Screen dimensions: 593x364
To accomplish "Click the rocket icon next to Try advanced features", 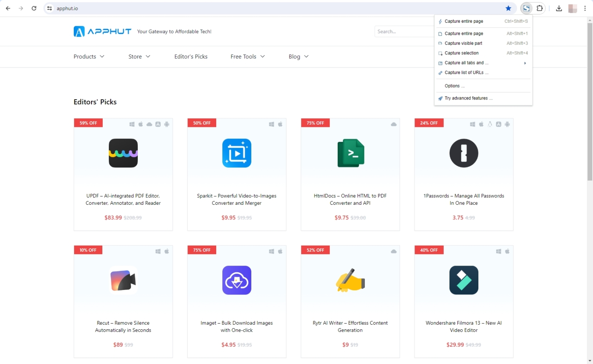I will tap(441, 98).
